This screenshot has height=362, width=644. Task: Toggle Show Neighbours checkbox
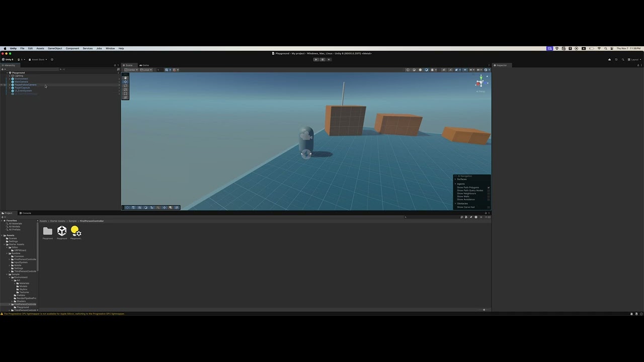[x=489, y=194]
